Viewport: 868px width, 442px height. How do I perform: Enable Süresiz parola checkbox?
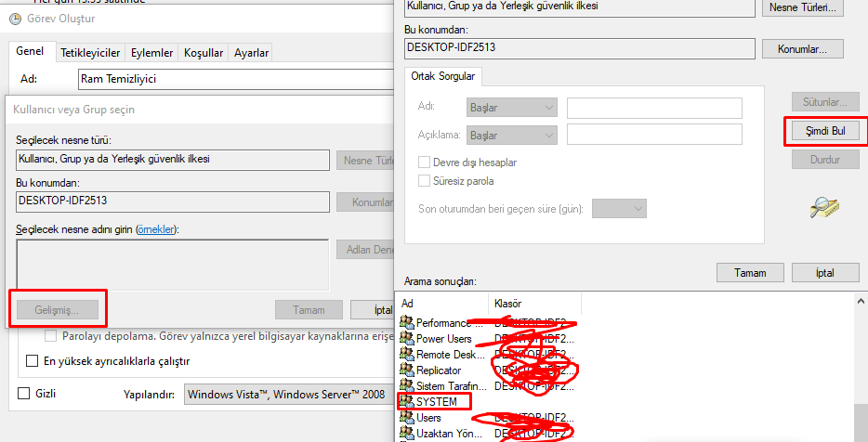pos(424,181)
